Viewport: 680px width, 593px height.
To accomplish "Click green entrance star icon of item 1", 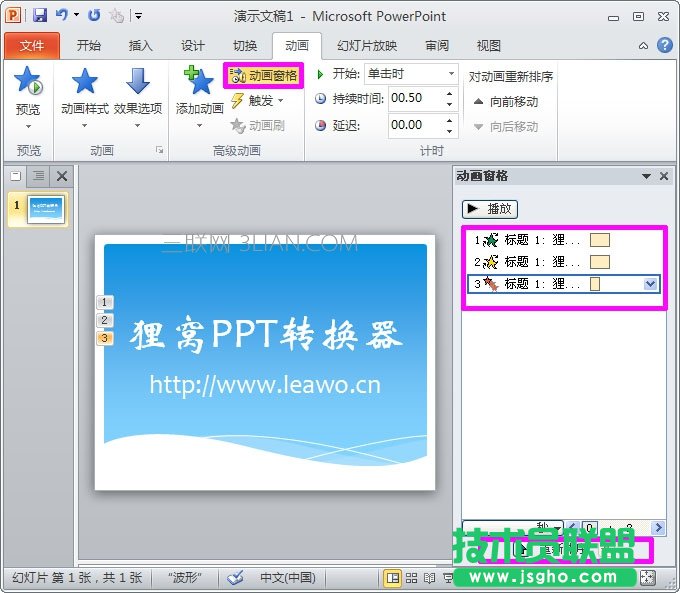I will point(491,240).
